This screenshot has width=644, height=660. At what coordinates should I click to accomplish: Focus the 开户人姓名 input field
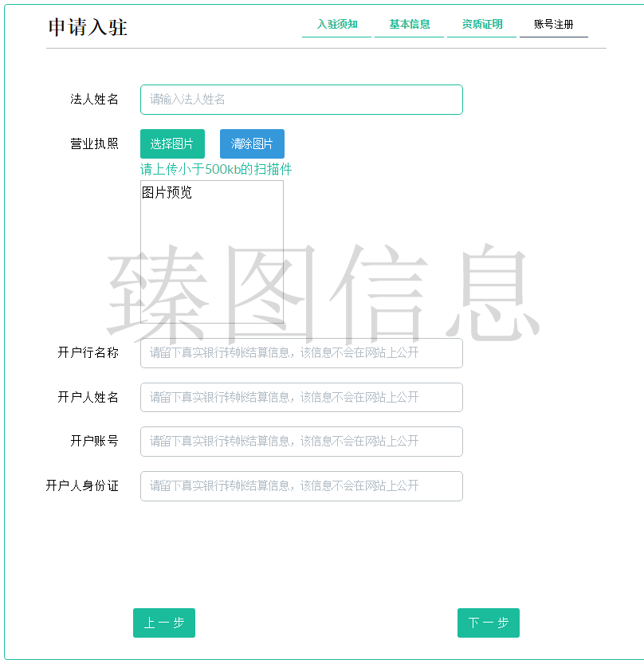pos(301,397)
